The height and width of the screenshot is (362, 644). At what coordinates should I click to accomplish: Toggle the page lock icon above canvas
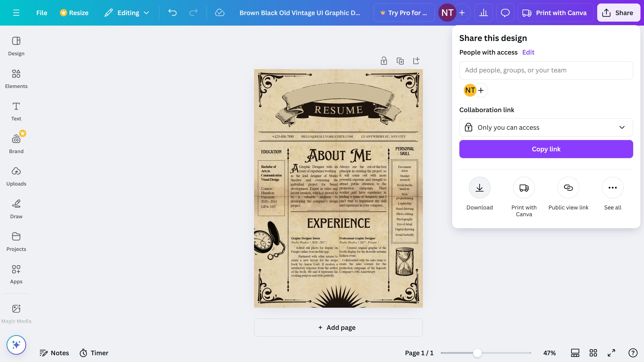(x=384, y=61)
